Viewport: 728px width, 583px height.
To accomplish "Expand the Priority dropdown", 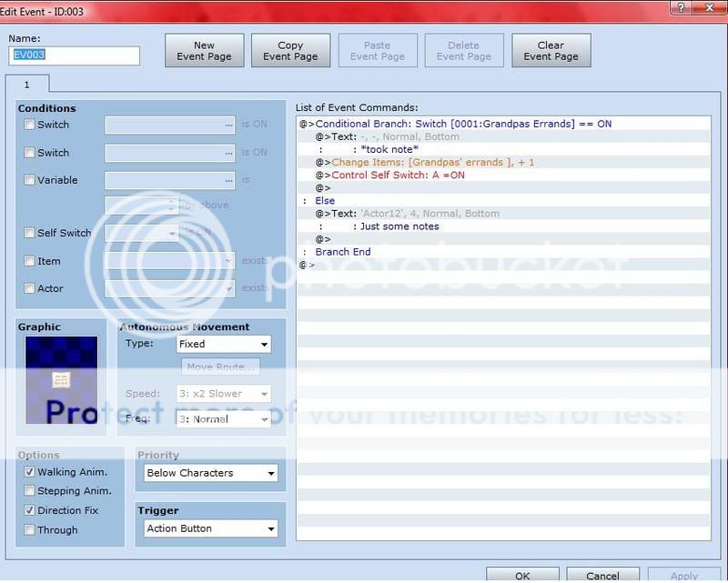I will click(211, 474).
